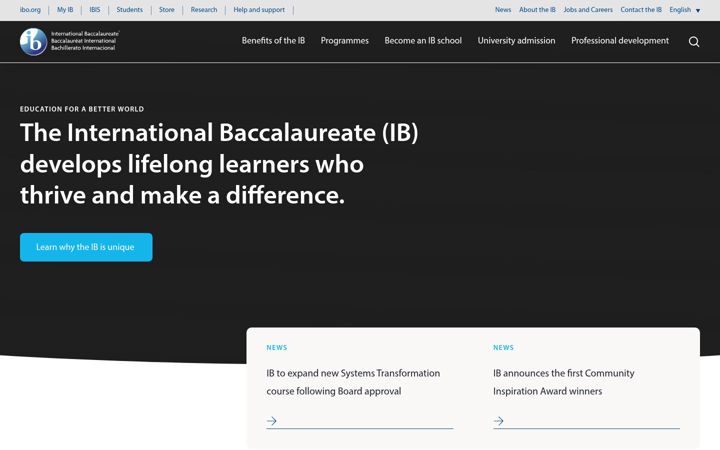The width and height of the screenshot is (720, 450).
Task: Read the first Community Inspiration Award winners headline
Action: tap(563, 382)
